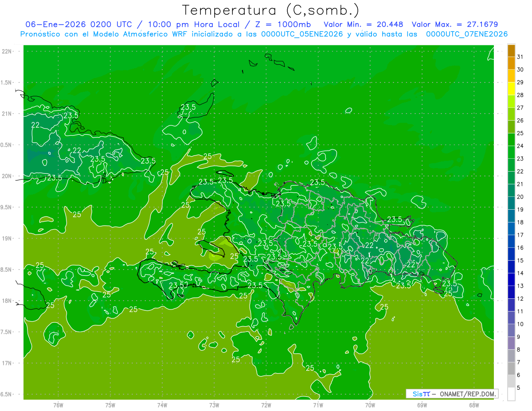Click legend value 18
532x411 pixels.
coord(520,223)
